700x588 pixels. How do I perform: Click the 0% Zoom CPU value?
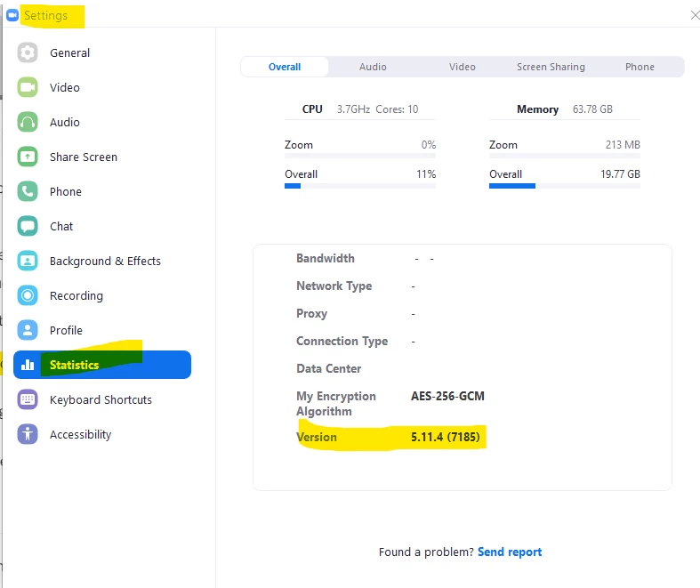click(429, 145)
